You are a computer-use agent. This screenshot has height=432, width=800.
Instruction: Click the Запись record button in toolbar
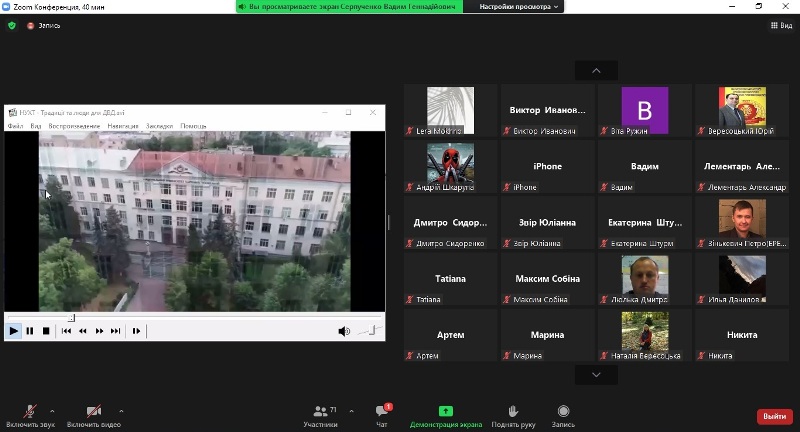click(563, 416)
